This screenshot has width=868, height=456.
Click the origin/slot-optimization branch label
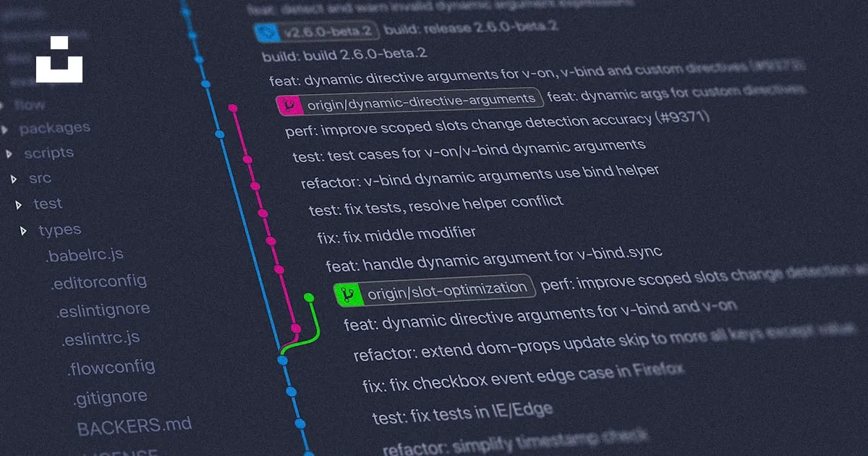pyautogui.click(x=434, y=290)
